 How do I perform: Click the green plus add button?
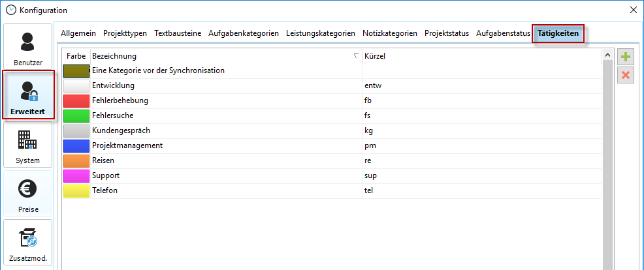pyautogui.click(x=626, y=57)
